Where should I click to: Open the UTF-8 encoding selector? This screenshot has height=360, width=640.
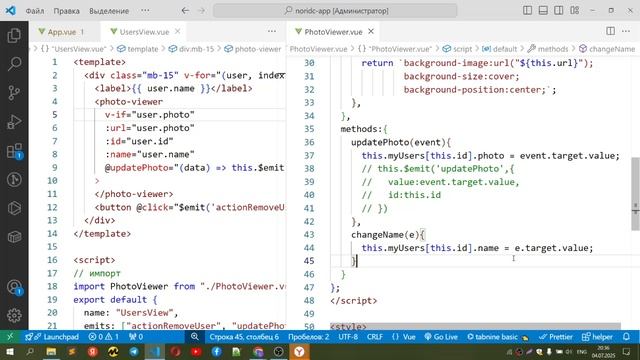(348, 337)
